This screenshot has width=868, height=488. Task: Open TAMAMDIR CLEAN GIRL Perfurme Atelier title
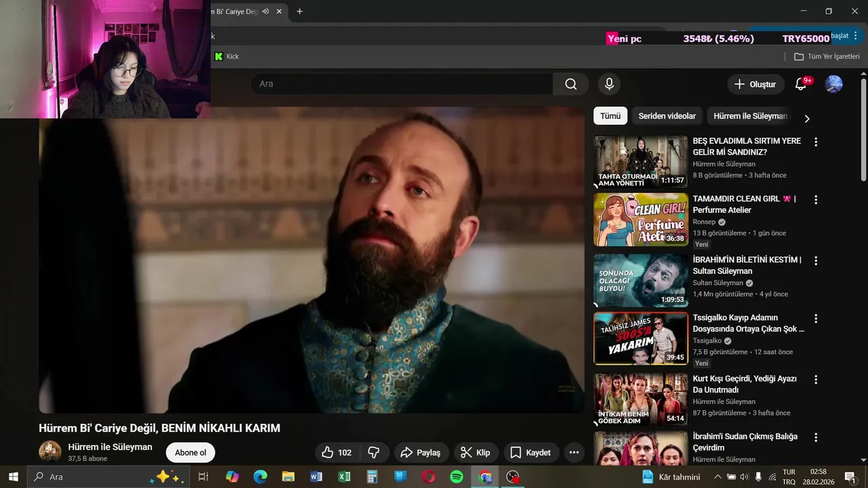coord(744,205)
